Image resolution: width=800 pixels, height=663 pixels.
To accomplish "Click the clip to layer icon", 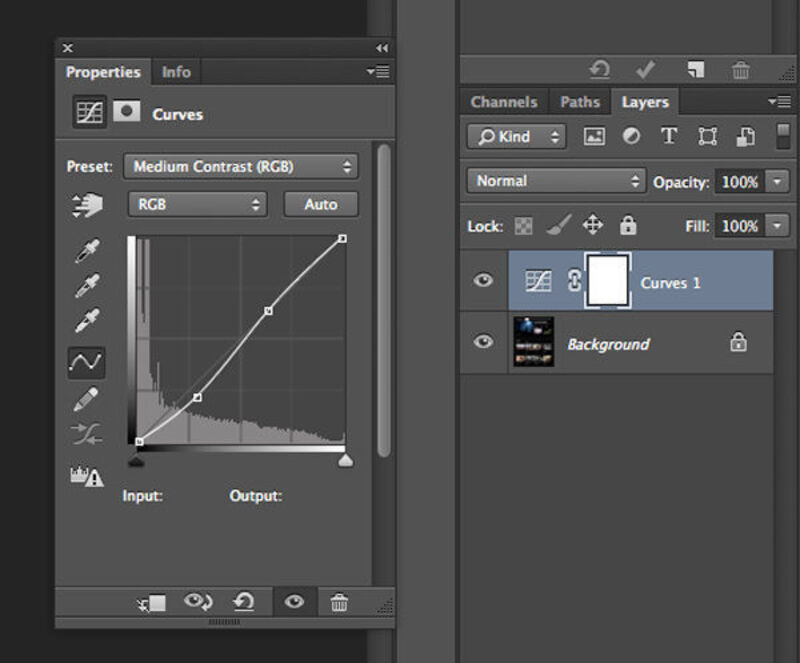I will click(x=152, y=603).
